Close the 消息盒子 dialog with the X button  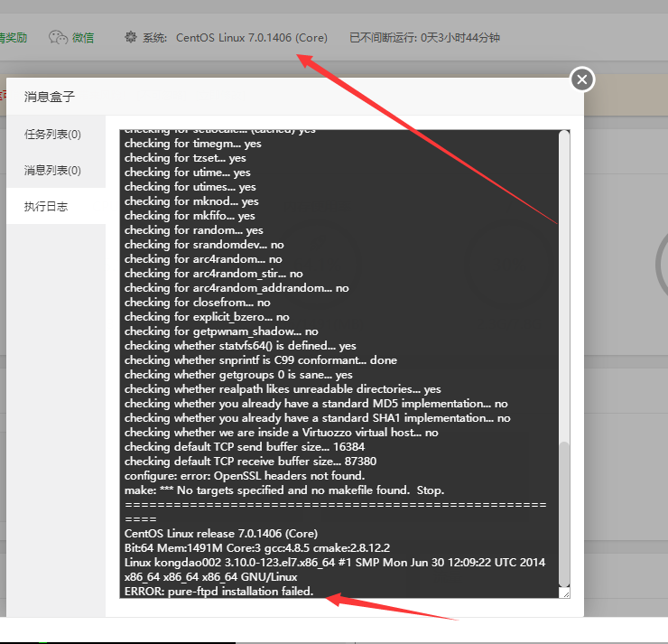tap(582, 79)
